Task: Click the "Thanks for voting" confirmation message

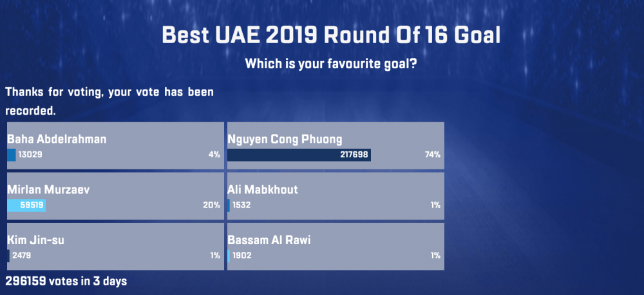Action: coord(109,101)
